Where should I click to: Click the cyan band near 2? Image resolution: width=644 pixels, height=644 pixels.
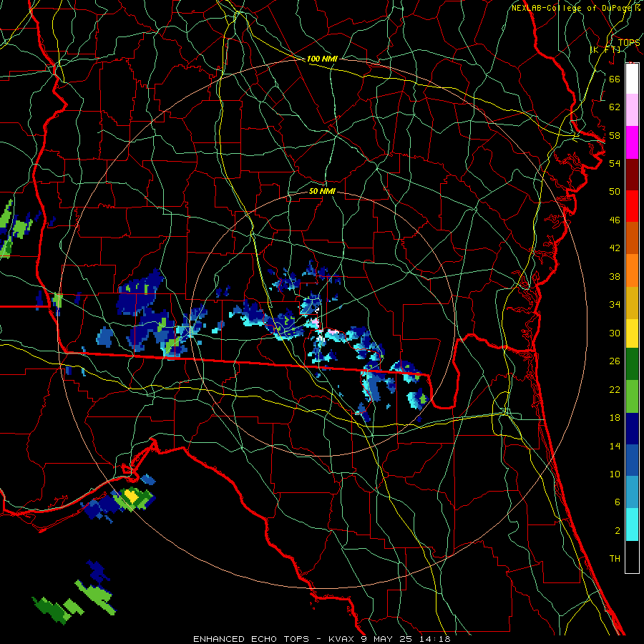pyautogui.click(x=632, y=525)
